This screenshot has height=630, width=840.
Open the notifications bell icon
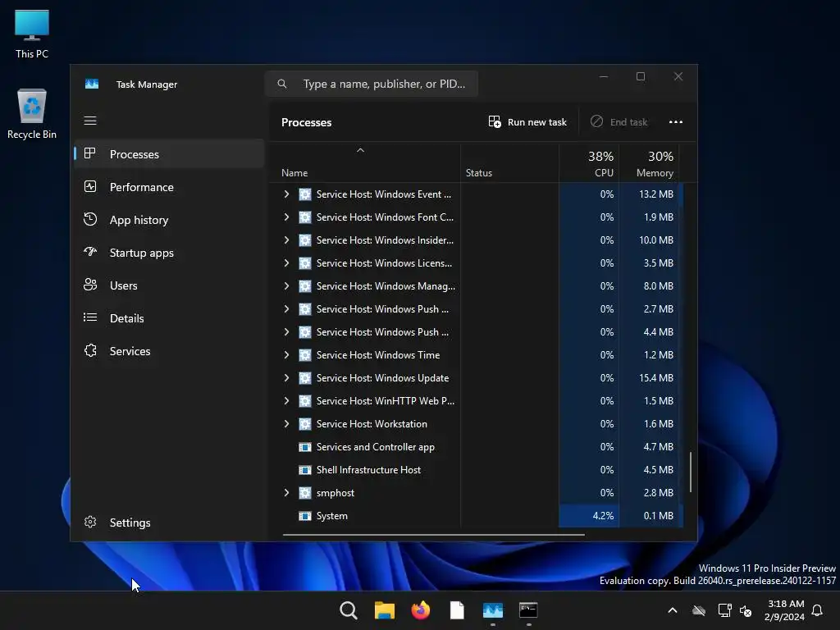(x=817, y=610)
